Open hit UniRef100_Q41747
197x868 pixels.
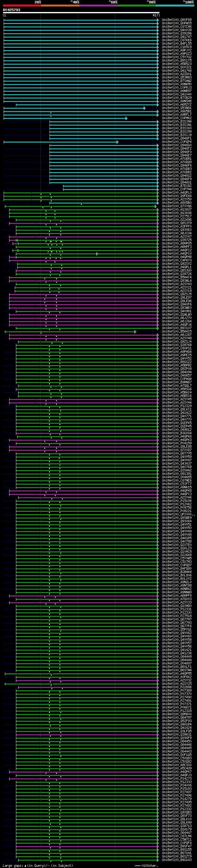tap(177, 37)
